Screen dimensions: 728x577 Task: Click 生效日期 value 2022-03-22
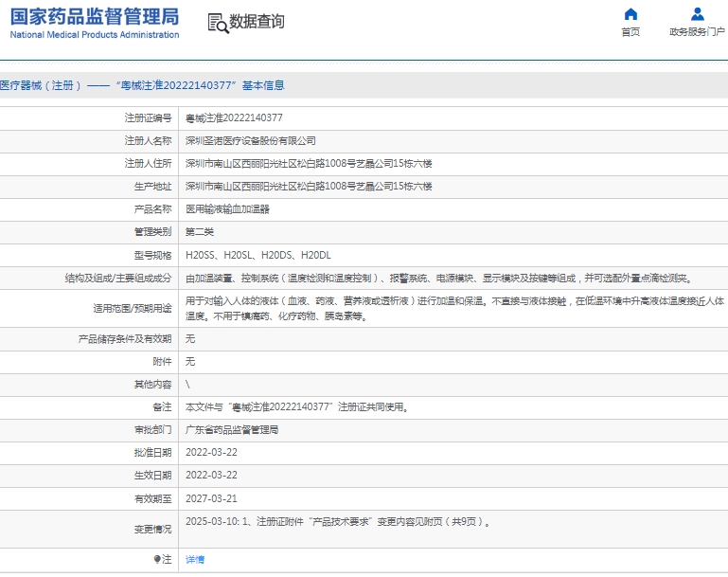tap(211, 476)
